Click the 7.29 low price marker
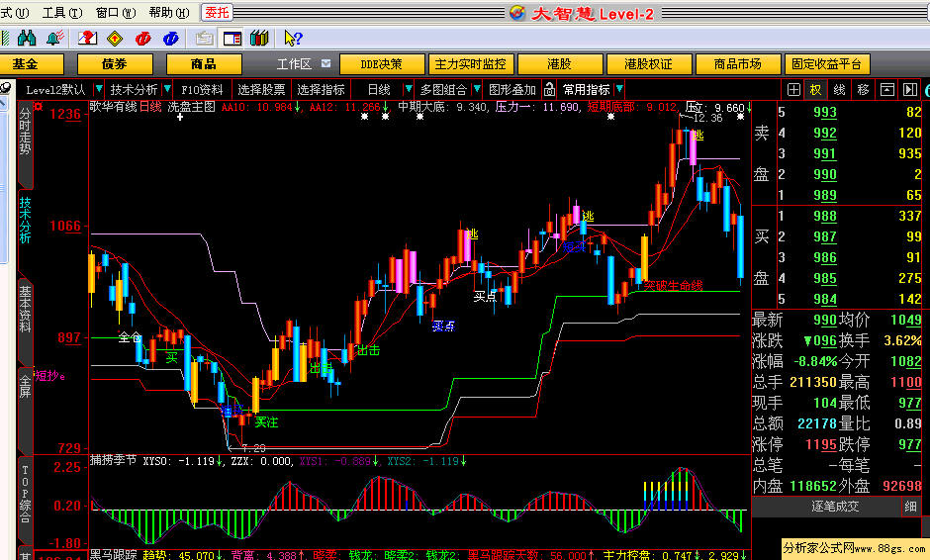 click(254, 448)
